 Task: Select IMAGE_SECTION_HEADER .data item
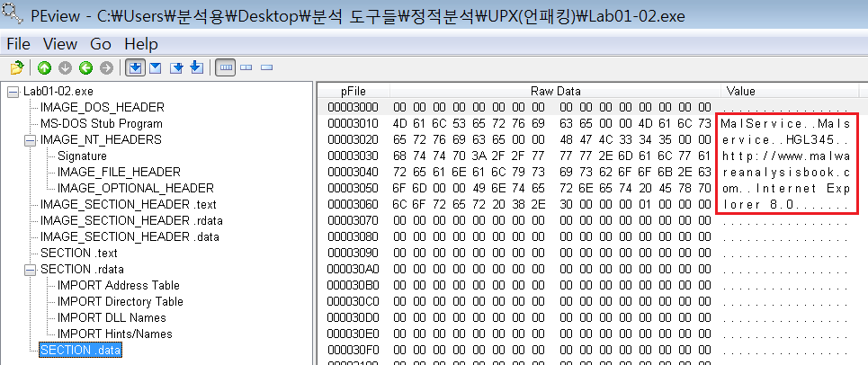(x=130, y=236)
